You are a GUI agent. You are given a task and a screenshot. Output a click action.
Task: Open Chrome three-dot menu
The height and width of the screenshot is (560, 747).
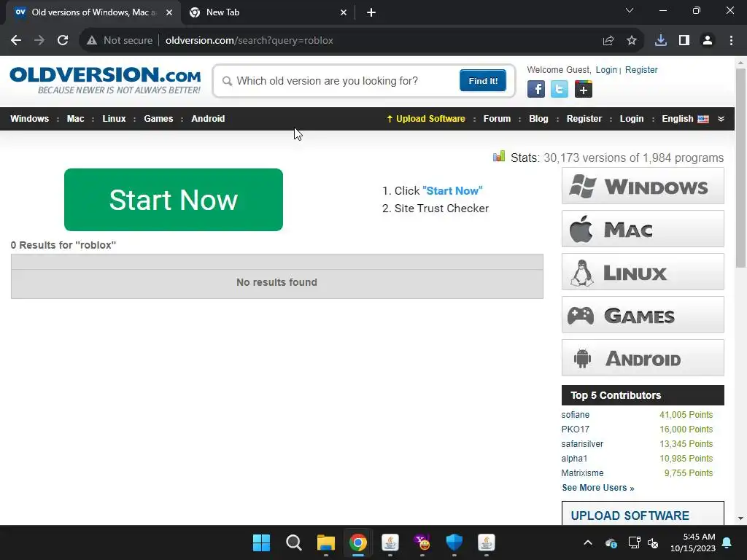pos(731,41)
